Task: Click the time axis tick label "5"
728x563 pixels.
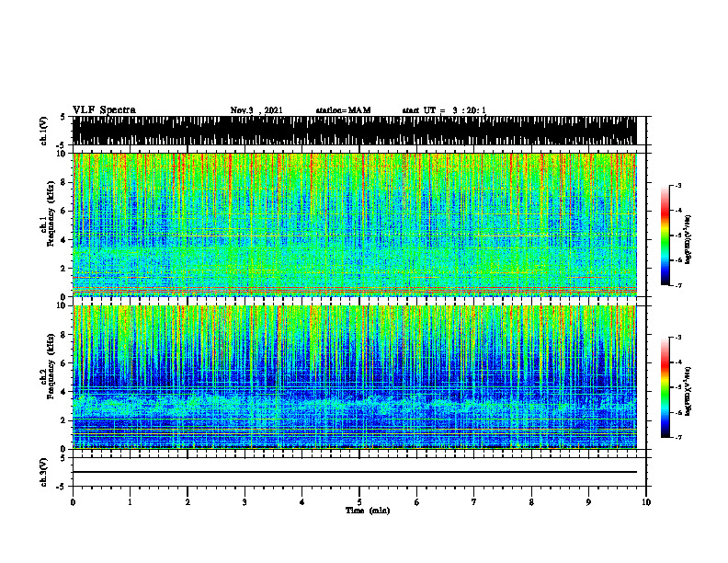Action: [359, 502]
